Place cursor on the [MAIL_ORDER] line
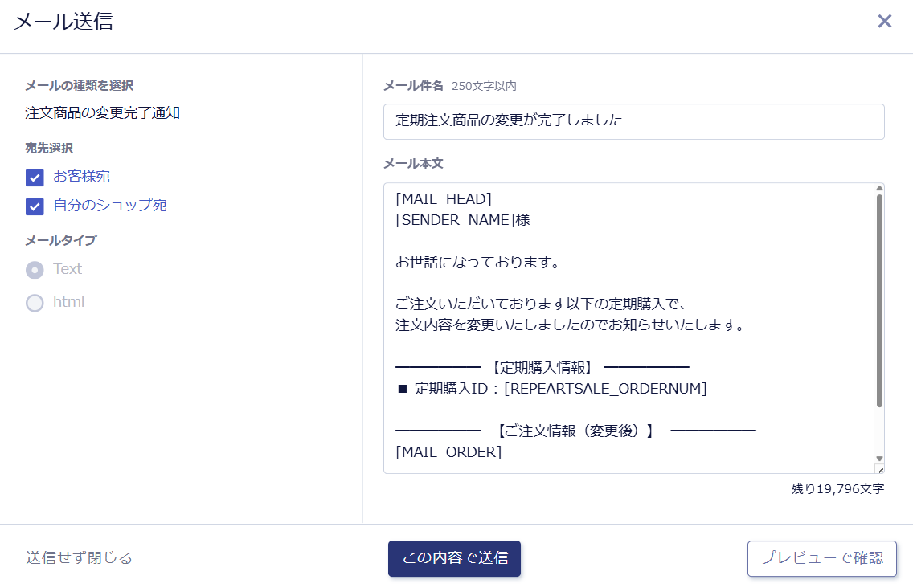The image size is (913, 588). coord(448,452)
